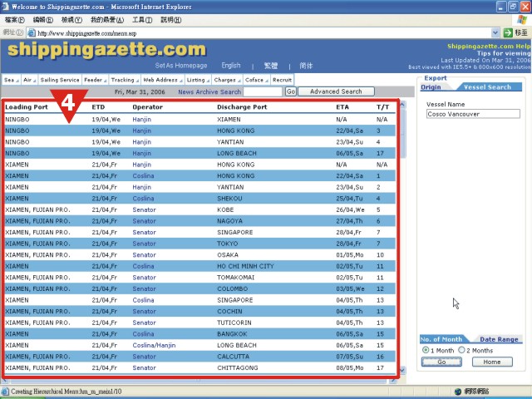The image size is (532, 399).
Task: Expand the Web Address menu
Action: (163, 80)
